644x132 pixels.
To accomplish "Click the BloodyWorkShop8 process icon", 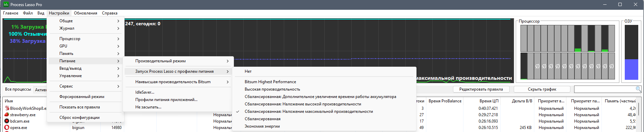I will (7, 108).
